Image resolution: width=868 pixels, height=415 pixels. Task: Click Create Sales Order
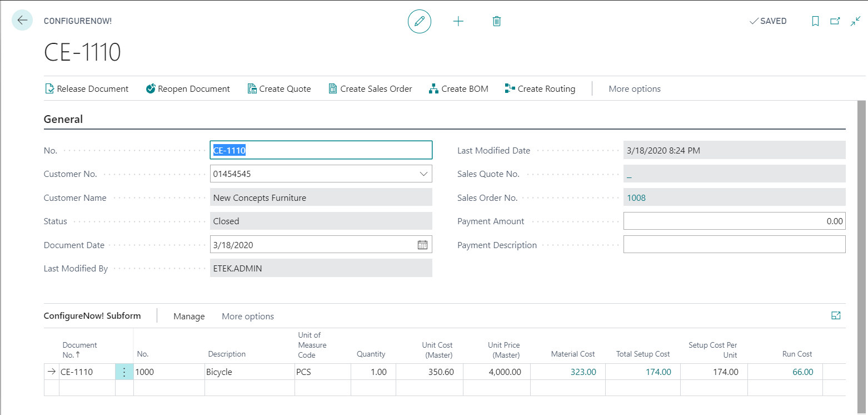(370, 89)
